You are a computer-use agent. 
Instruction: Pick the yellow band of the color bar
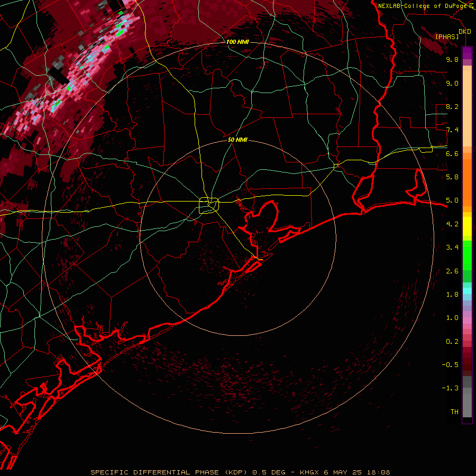[x=467, y=226]
